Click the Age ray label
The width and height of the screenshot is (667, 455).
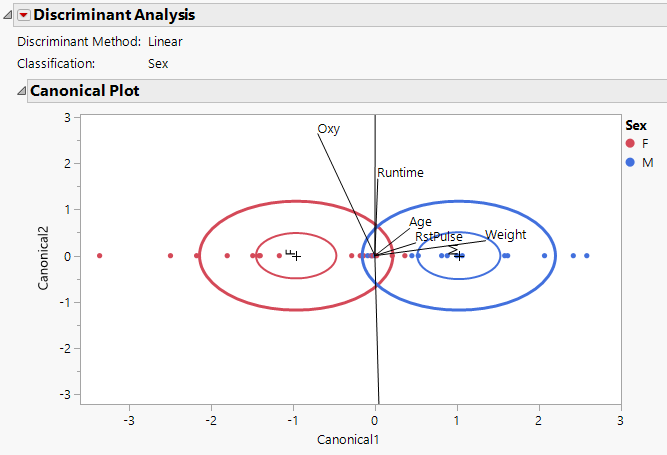[x=420, y=222]
